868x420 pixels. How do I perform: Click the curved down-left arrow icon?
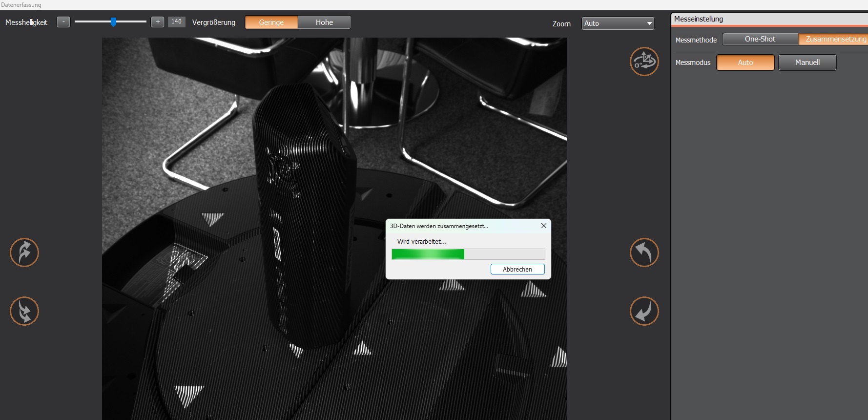point(644,311)
